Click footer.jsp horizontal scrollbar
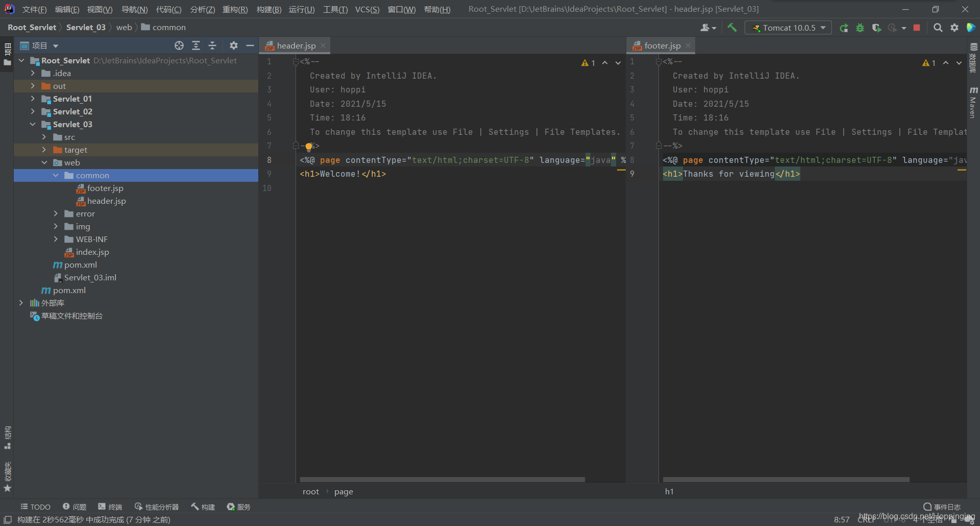 [x=786, y=480]
